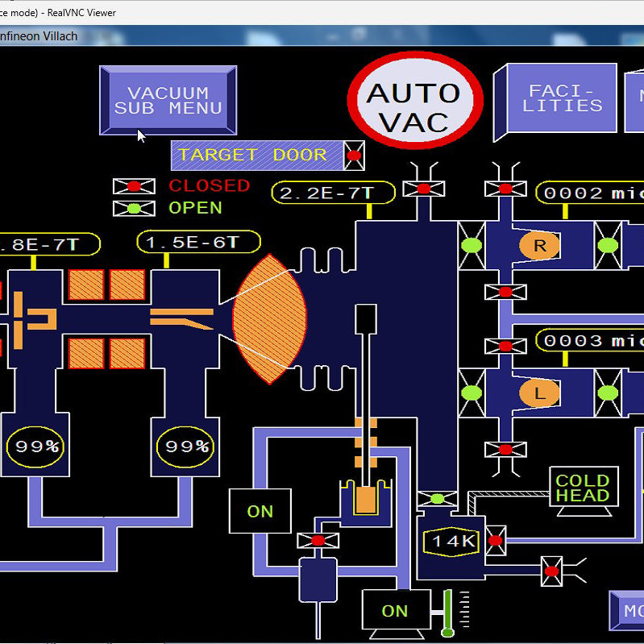The image size is (644, 644).
Task: Toggle the red valve directly above L loadlock
Action: (505, 346)
